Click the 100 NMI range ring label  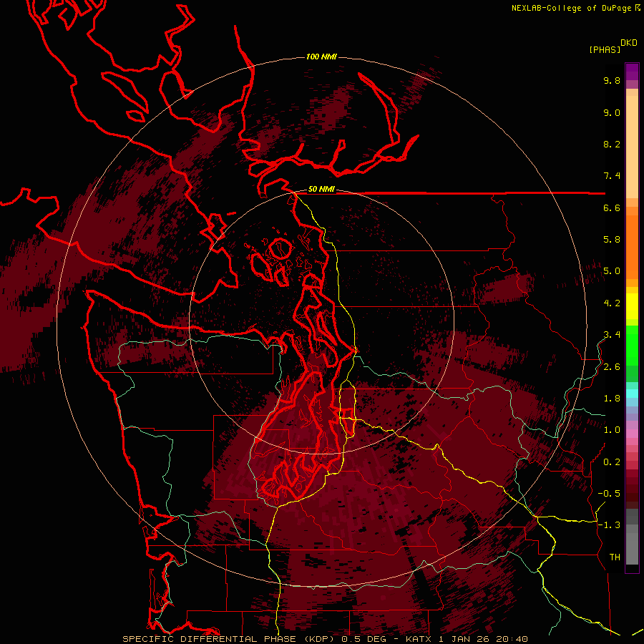321,57
